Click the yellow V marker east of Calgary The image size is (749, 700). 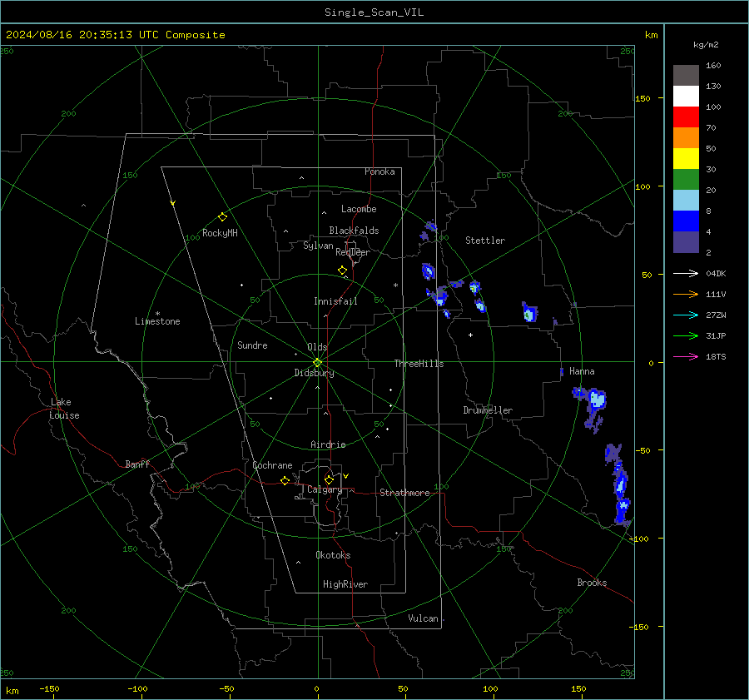pyautogui.click(x=346, y=476)
